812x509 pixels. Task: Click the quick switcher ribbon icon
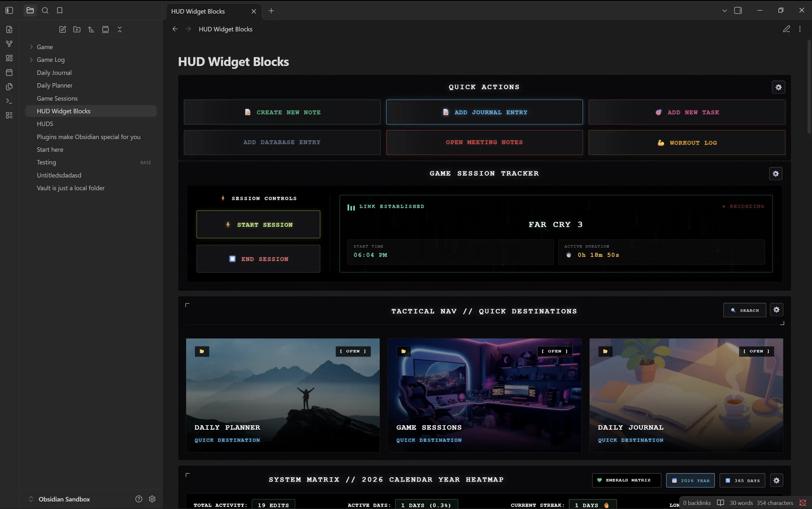tap(9, 29)
